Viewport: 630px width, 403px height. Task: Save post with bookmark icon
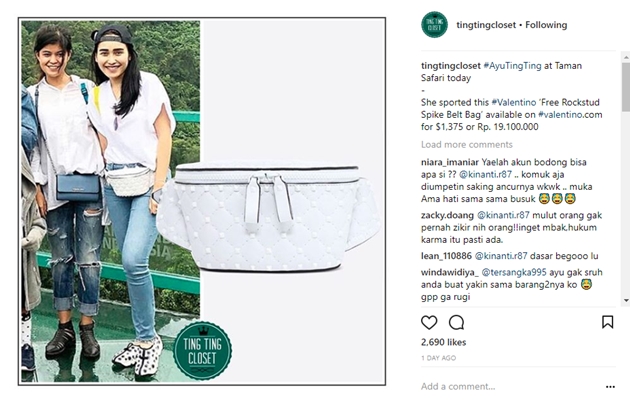pyautogui.click(x=607, y=322)
